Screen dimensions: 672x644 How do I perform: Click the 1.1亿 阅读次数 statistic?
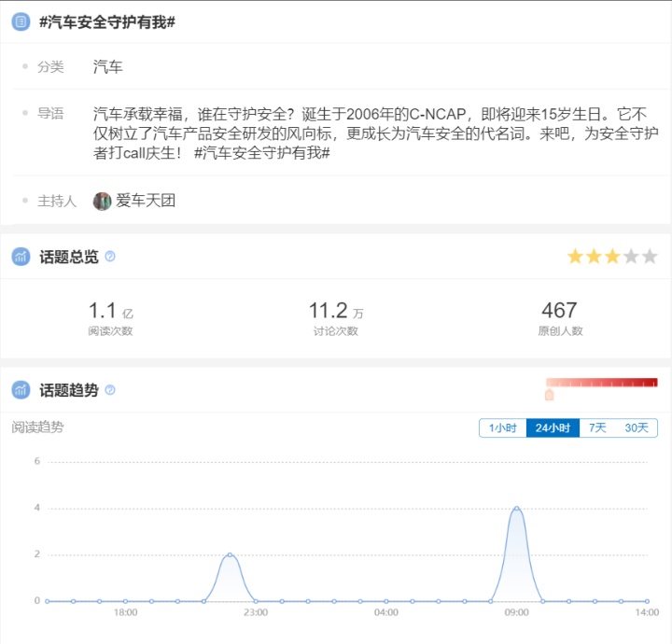110,316
